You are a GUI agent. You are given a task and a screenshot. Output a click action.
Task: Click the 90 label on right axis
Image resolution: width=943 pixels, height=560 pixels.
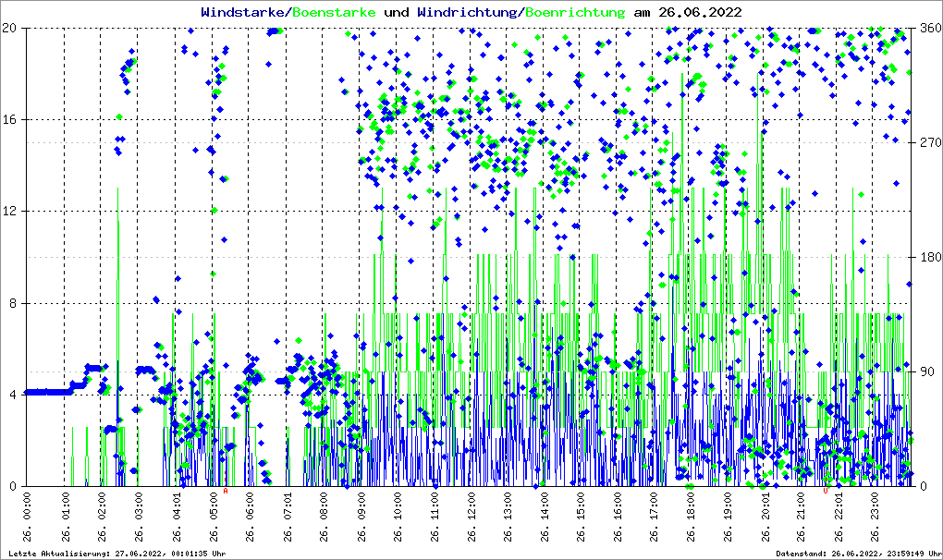(x=926, y=372)
